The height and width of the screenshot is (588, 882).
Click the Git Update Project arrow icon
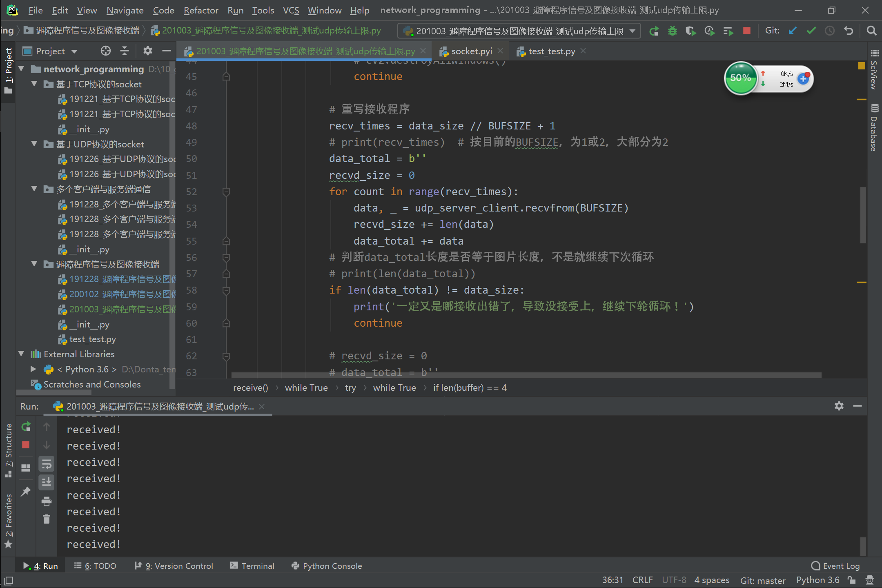point(793,31)
